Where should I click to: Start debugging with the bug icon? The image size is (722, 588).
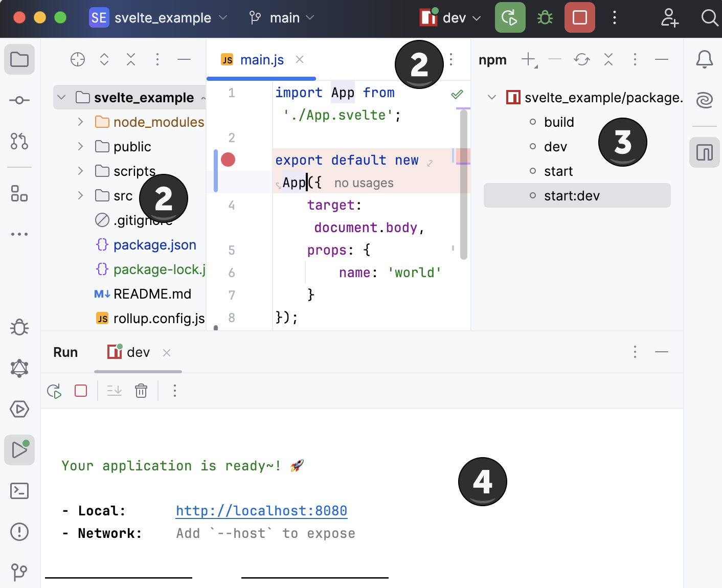tap(544, 17)
